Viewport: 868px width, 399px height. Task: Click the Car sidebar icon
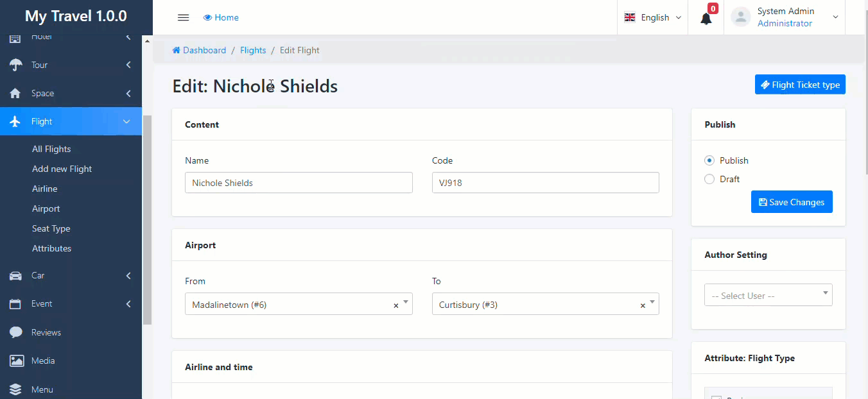coord(15,276)
